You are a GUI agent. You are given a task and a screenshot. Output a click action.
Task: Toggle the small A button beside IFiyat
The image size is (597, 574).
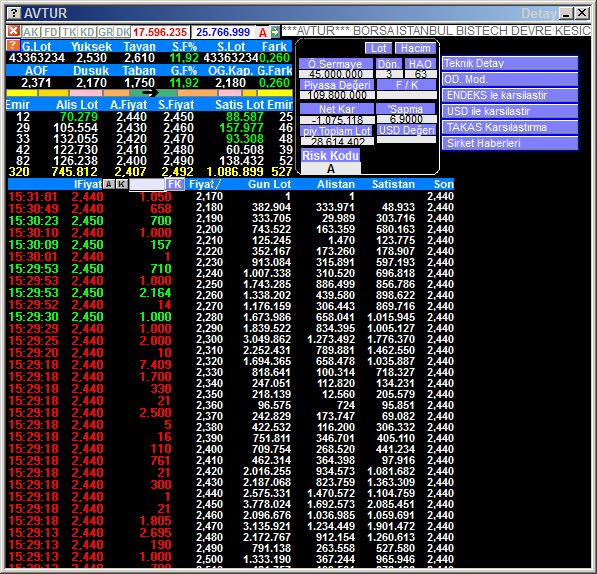109,185
